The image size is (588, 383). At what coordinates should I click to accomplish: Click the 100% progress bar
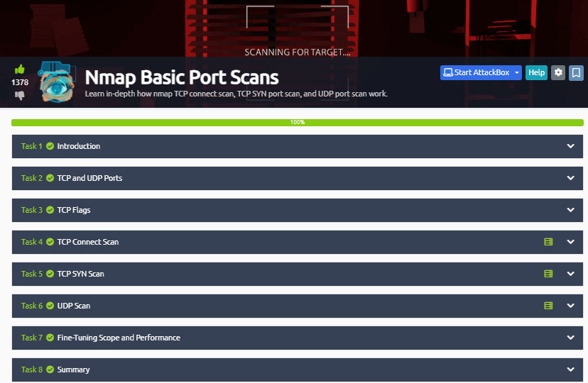coord(298,123)
